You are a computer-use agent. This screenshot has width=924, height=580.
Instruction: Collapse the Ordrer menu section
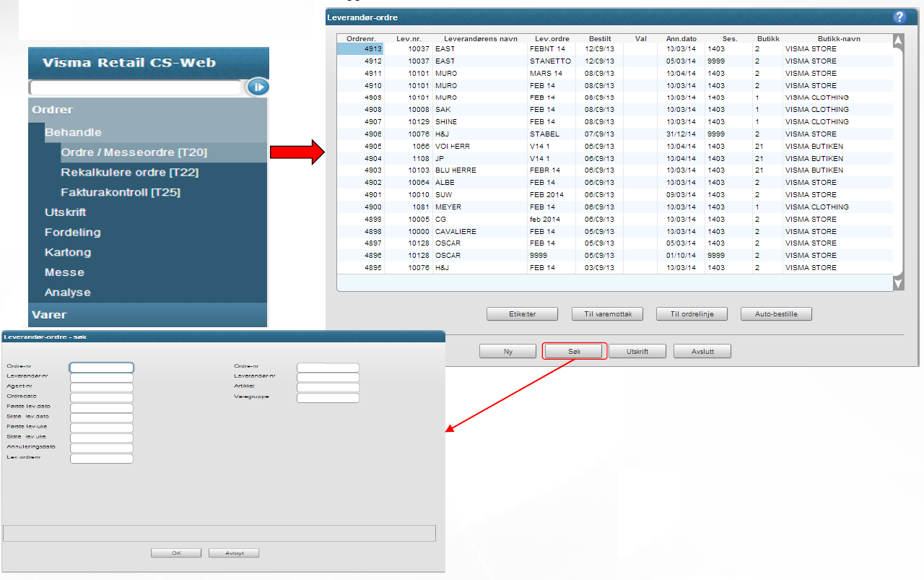(148, 110)
